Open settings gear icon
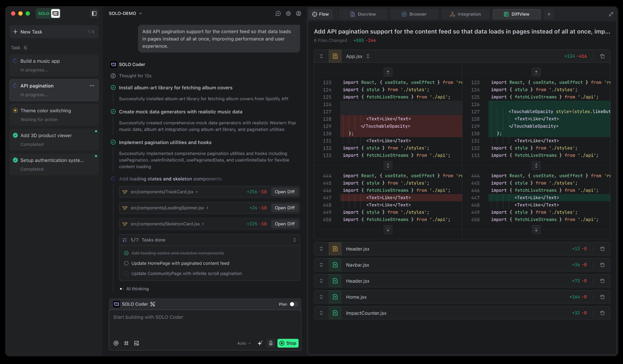Viewport: 623px width, 364px height. pyautogui.click(x=288, y=14)
